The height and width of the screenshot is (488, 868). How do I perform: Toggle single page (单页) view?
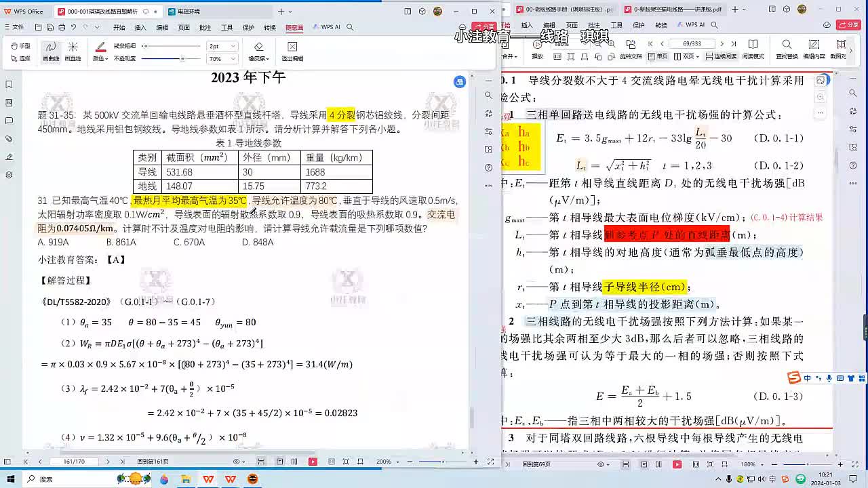point(658,56)
